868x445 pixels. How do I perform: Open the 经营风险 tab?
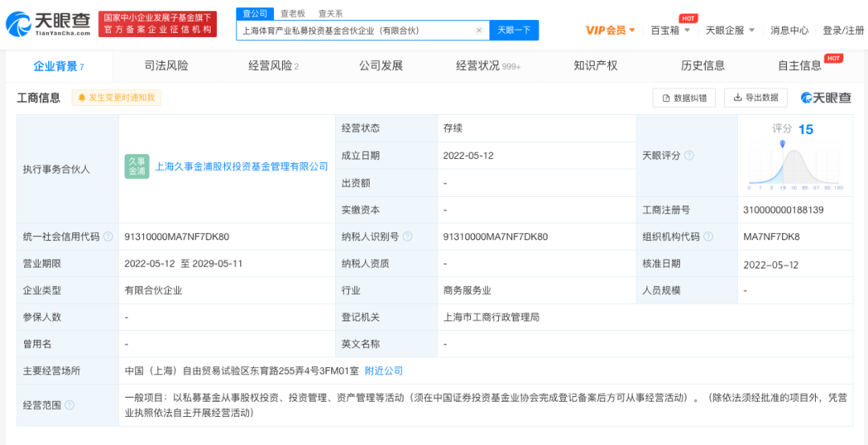pos(273,66)
